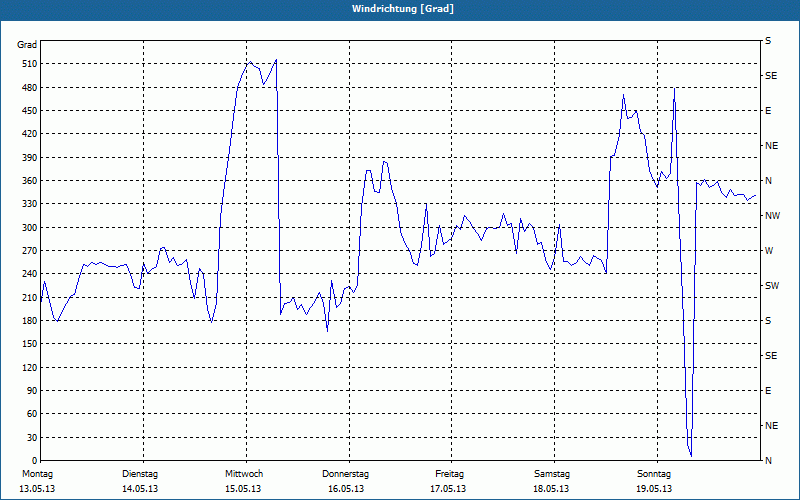Click the 'NW' compass direction label
800x500 pixels.
point(772,216)
